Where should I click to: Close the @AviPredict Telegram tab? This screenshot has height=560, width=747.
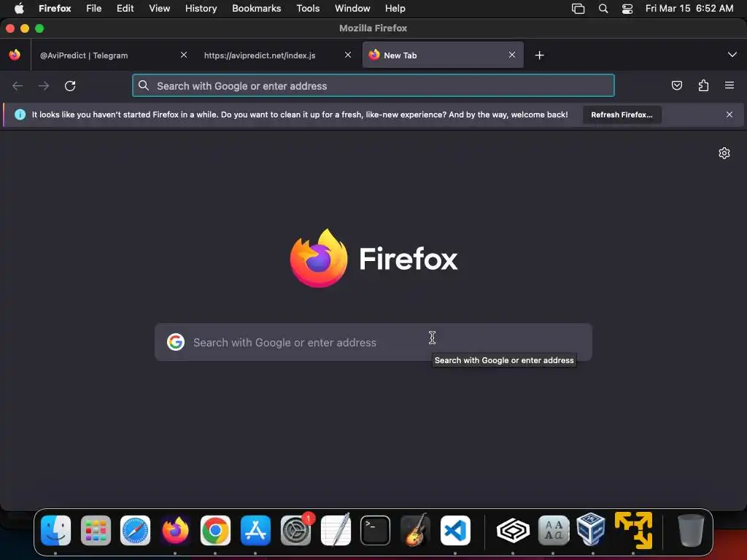[x=183, y=55]
